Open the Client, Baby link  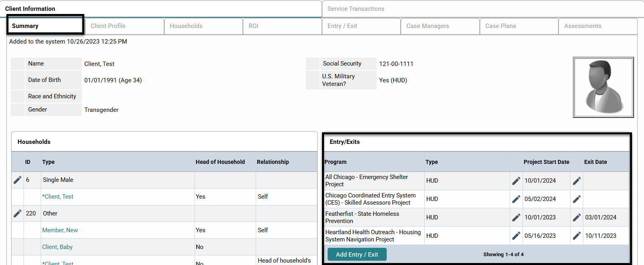click(58, 247)
